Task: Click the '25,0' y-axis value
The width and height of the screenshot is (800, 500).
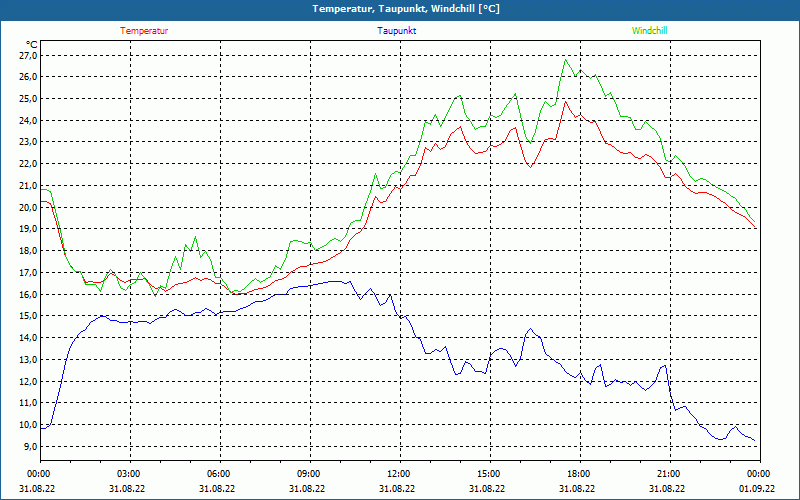Action: click(x=28, y=98)
